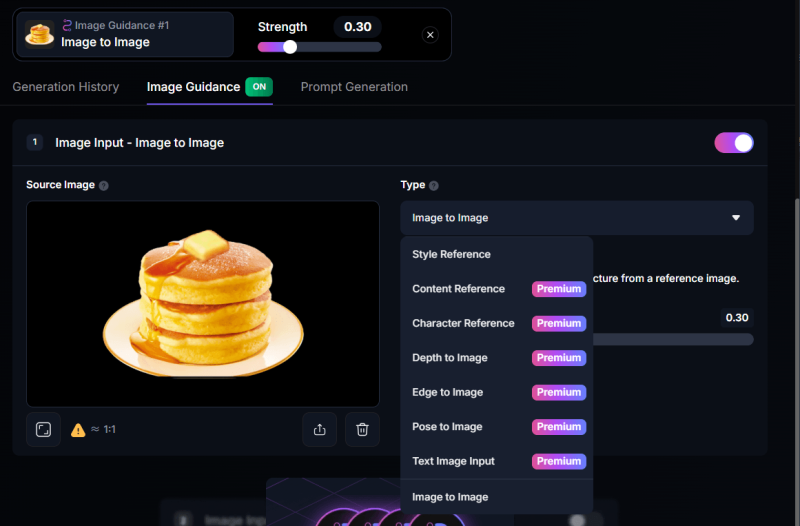Toggle off the Image Input switch
This screenshot has width=800, height=526.
tap(733, 143)
